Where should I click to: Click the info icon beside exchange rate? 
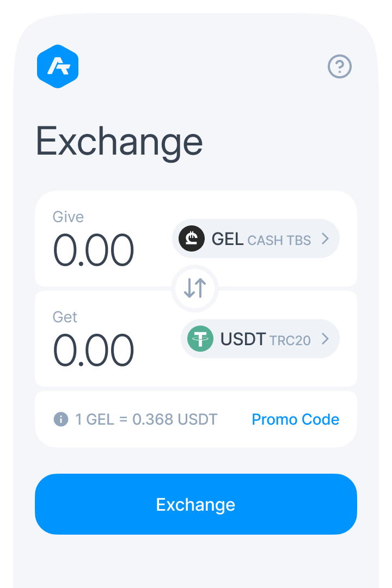click(61, 419)
